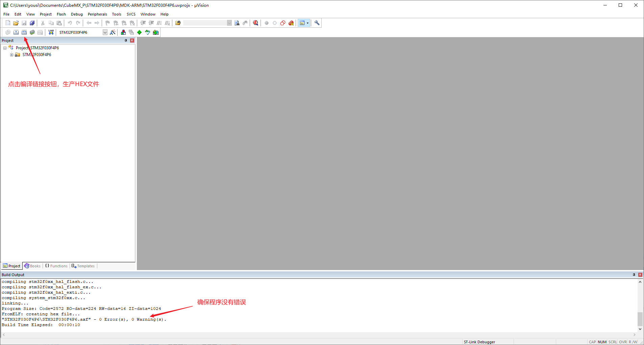Toggle pin on the Project panel
This screenshot has height=345, width=644.
(x=126, y=41)
